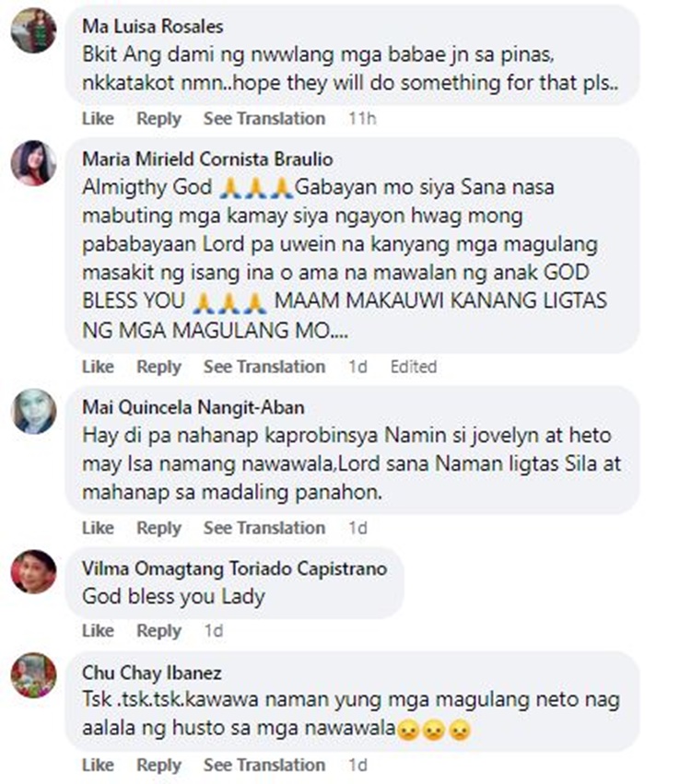View edit history via Edited label

pyautogui.click(x=414, y=367)
